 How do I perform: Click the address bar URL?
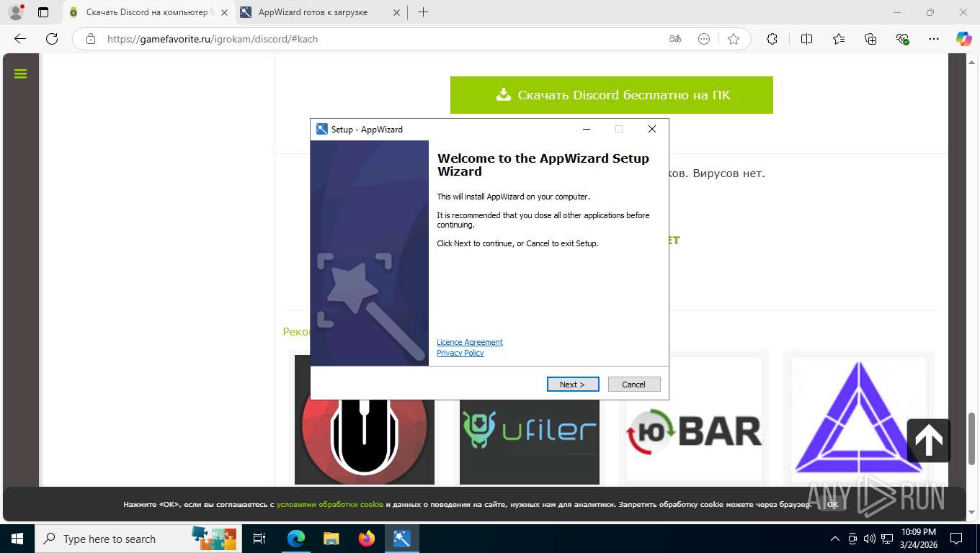[x=213, y=39]
